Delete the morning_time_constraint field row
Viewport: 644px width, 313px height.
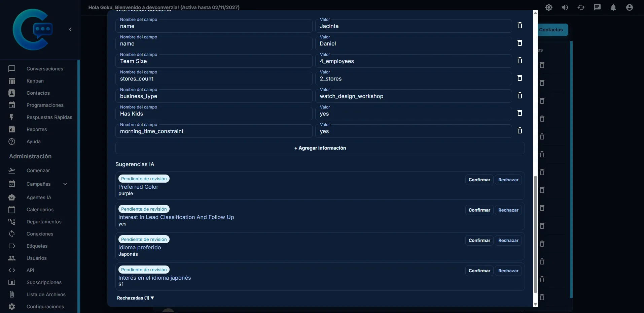(x=520, y=130)
